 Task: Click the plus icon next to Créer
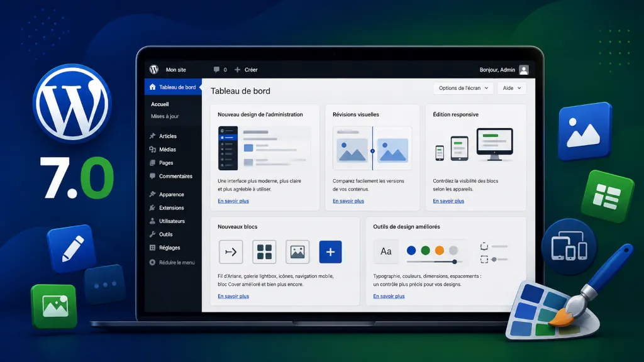tap(237, 70)
